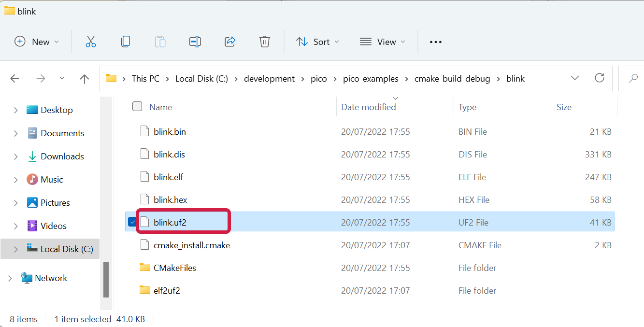Open the See more ellipsis menu
This screenshot has width=644, height=327.
[x=436, y=42]
